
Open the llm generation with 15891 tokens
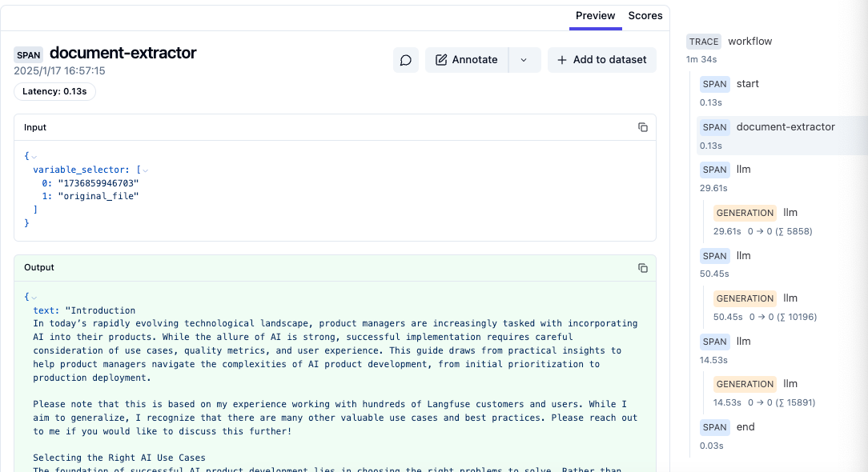(x=790, y=384)
